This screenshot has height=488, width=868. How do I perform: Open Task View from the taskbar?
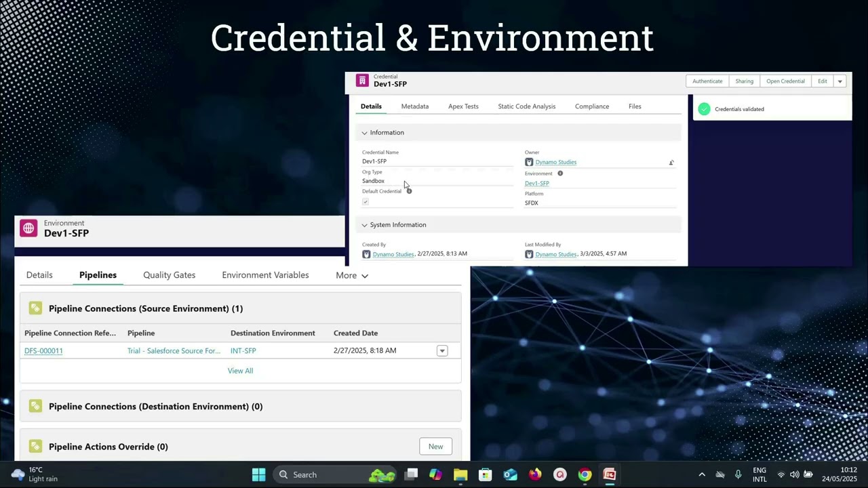click(411, 474)
